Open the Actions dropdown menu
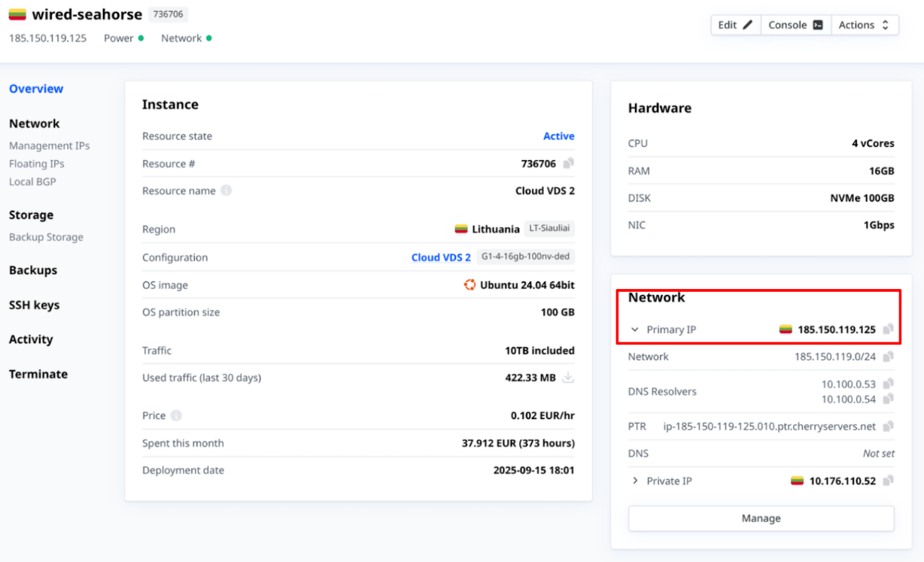Screen dimensions: 924x562 point(865,25)
